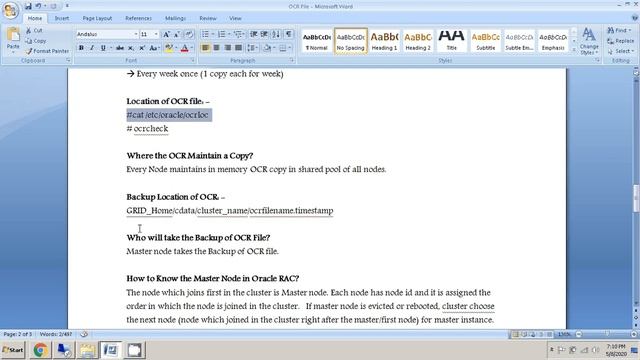Shrink font size

[x=177, y=34]
